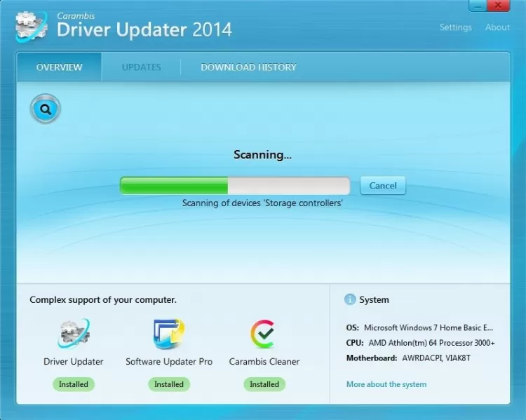
Task: Cancel the running scan
Action: (x=383, y=186)
